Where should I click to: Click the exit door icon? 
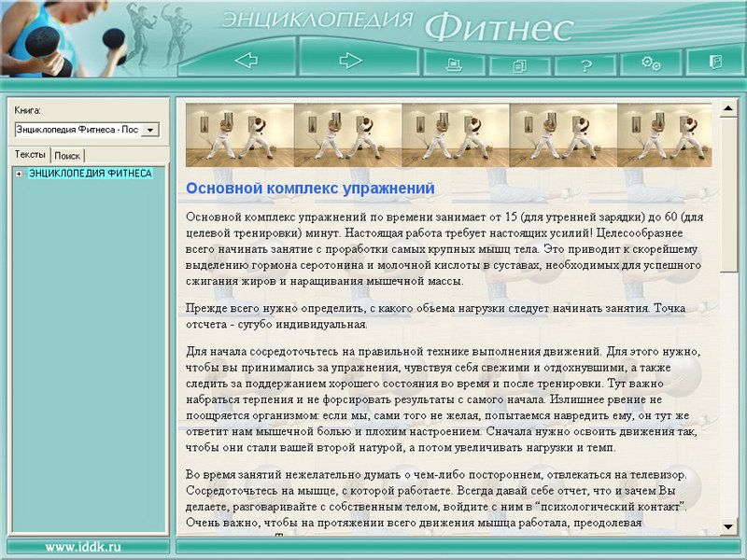pyautogui.click(x=715, y=63)
